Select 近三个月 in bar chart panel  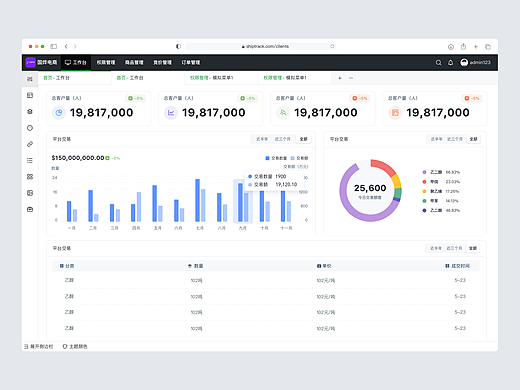pos(283,139)
